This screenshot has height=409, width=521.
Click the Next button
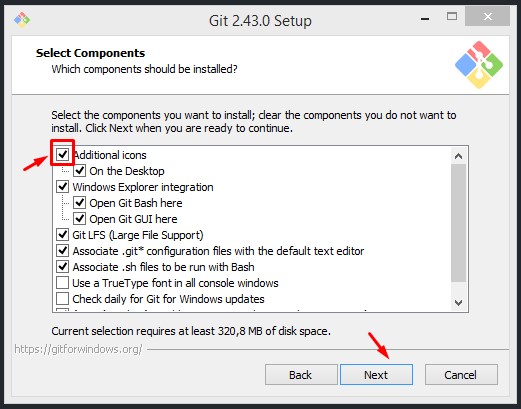pyautogui.click(x=376, y=375)
